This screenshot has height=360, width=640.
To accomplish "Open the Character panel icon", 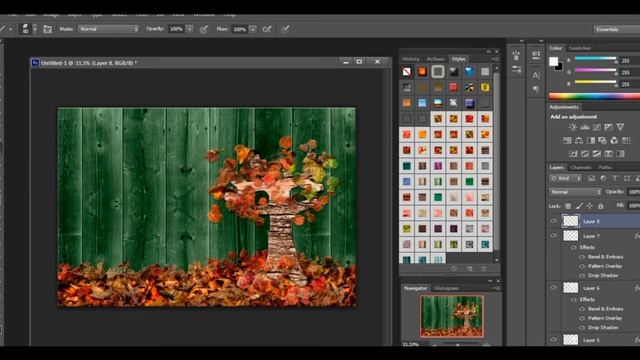I will [536, 76].
